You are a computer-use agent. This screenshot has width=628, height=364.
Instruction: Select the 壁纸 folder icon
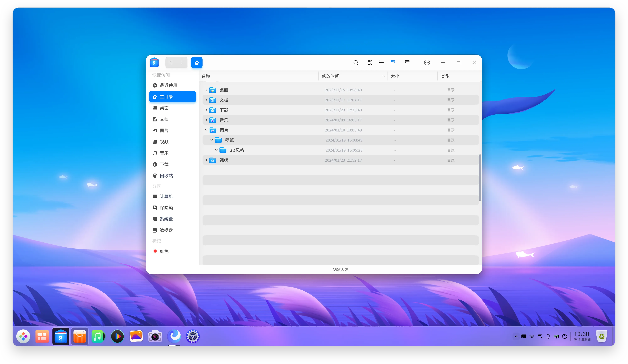pyautogui.click(x=218, y=140)
